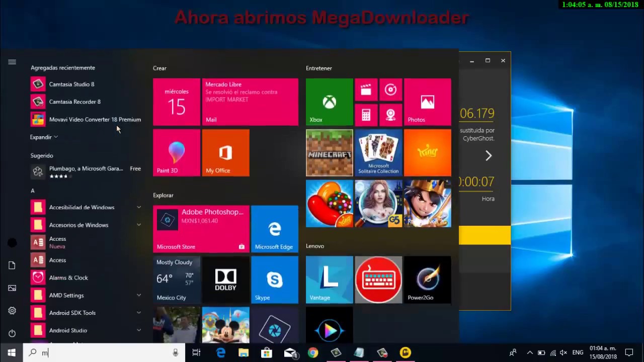Select the Explorar group heading
Viewport: 644px width, 362px height.
coord(163,195)
